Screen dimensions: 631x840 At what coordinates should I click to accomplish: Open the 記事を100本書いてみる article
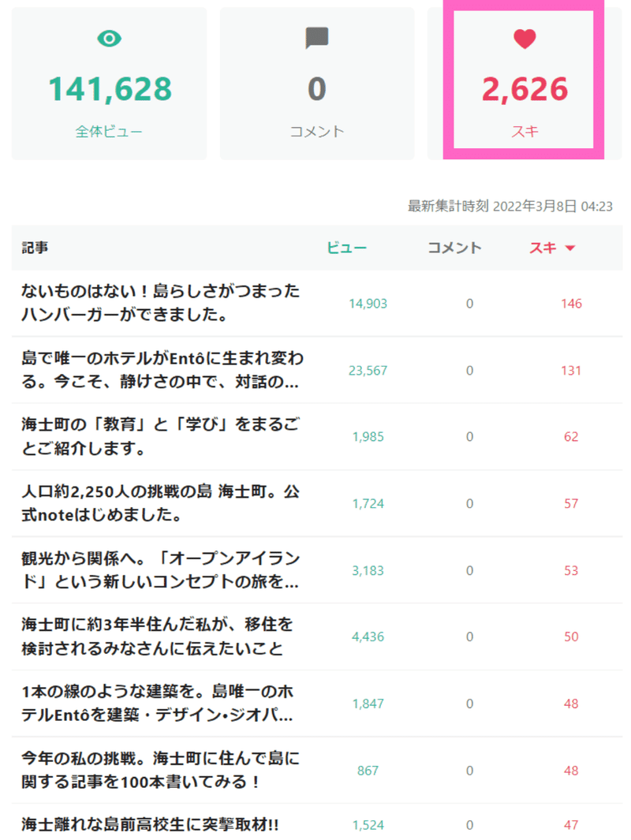(x=160, y=771)
